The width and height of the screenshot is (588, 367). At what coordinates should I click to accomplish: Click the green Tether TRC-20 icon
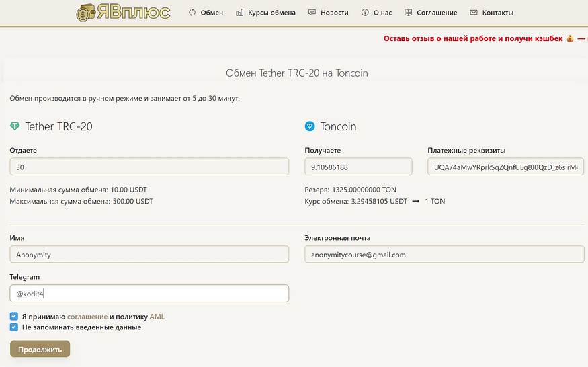(x=15, y=126)
